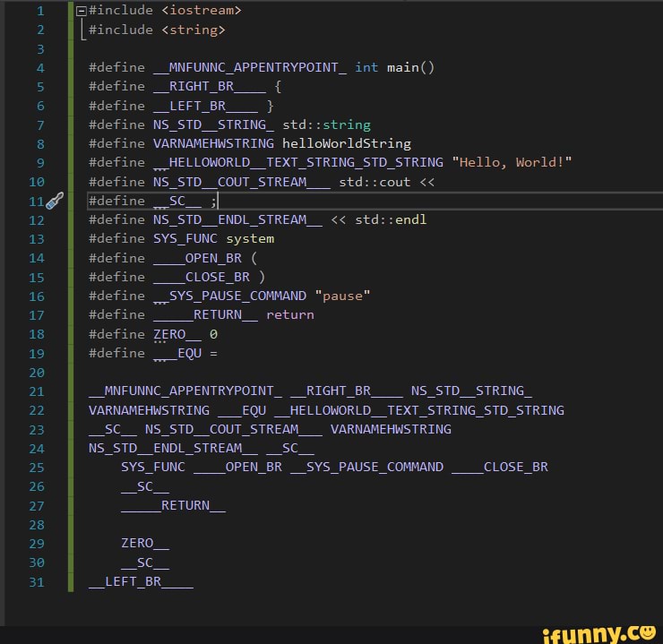This screenshot has height=644, width=663.
Task: Click the ifunny.co watermark logo
Action: click(x=601, y=633)
